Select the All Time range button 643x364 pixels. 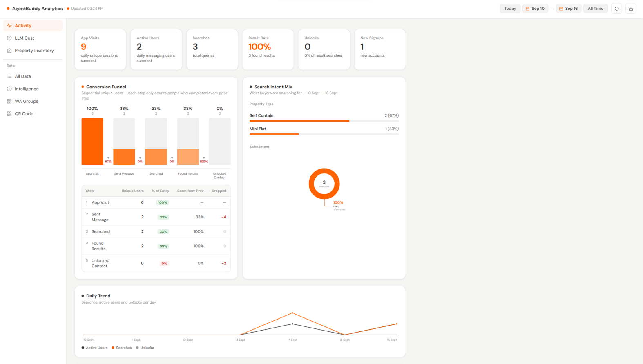tap(596, 9)
